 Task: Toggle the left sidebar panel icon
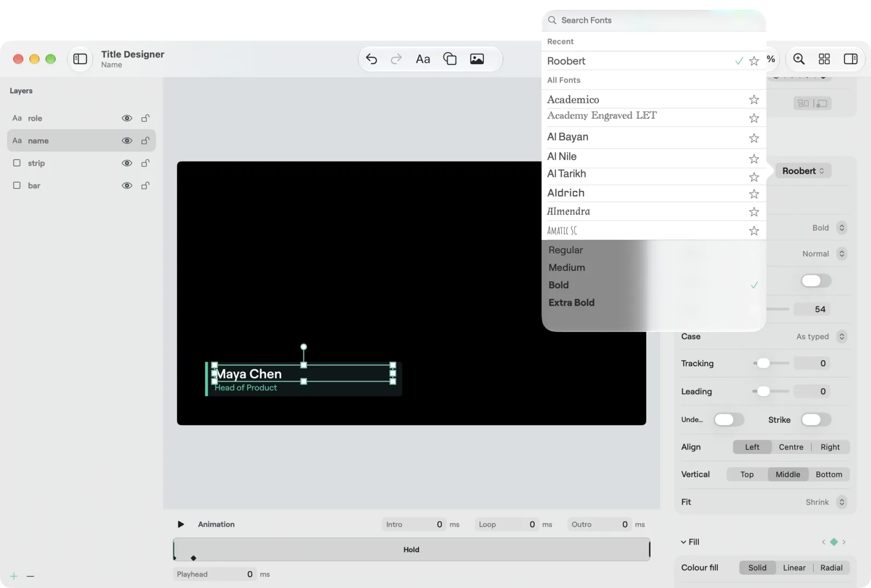click(80, 59)
